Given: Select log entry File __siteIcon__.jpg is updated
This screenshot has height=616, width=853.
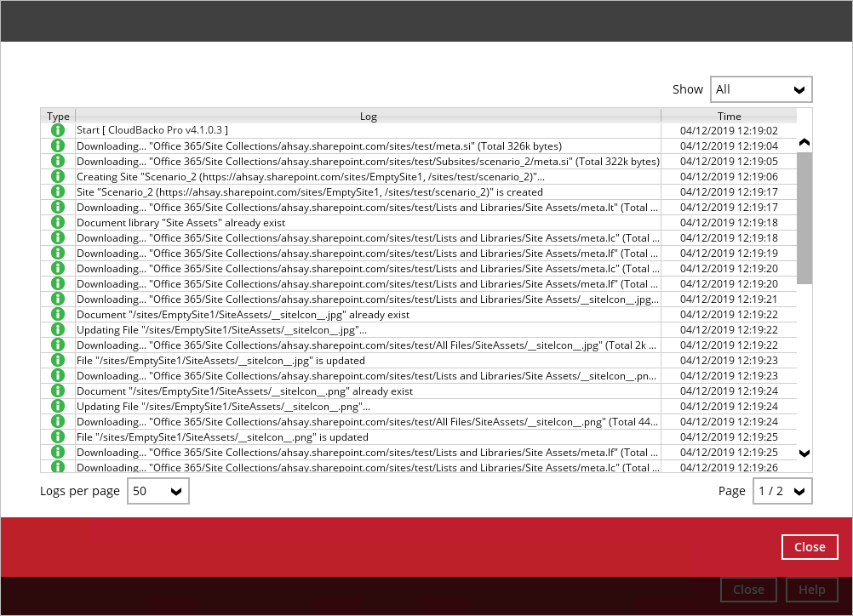Looking at the screenshot, I should 220,361.
